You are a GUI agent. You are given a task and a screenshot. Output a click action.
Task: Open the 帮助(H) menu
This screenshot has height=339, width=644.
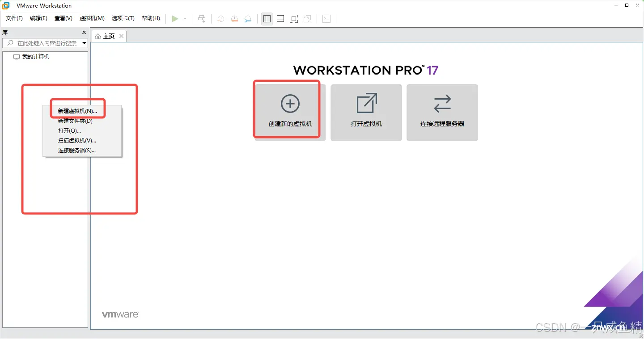151,18
